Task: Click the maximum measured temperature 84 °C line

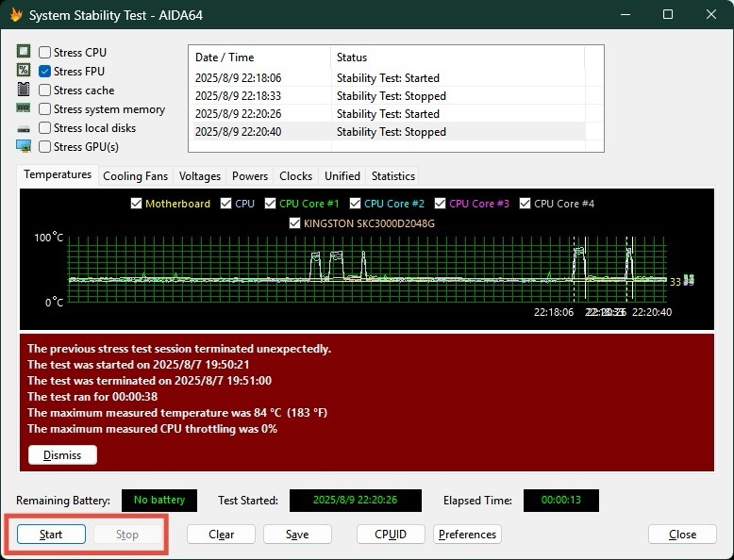Action: pos(177,413)
